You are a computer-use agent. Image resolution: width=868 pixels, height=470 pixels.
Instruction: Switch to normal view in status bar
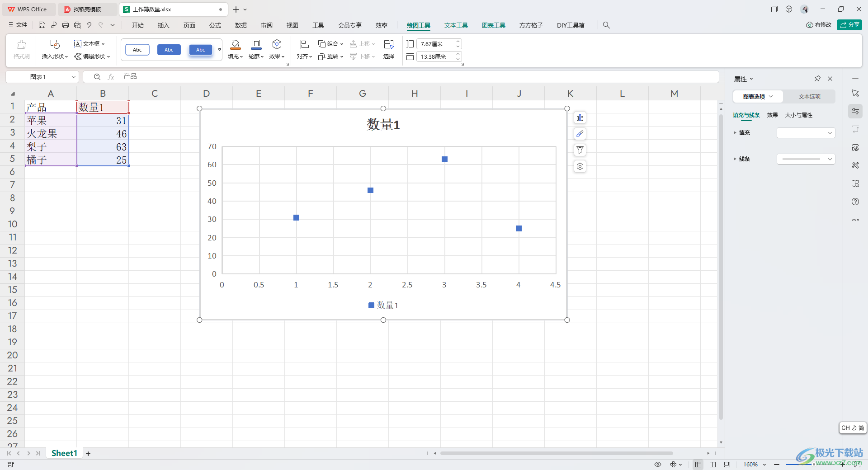pos(698,464)
